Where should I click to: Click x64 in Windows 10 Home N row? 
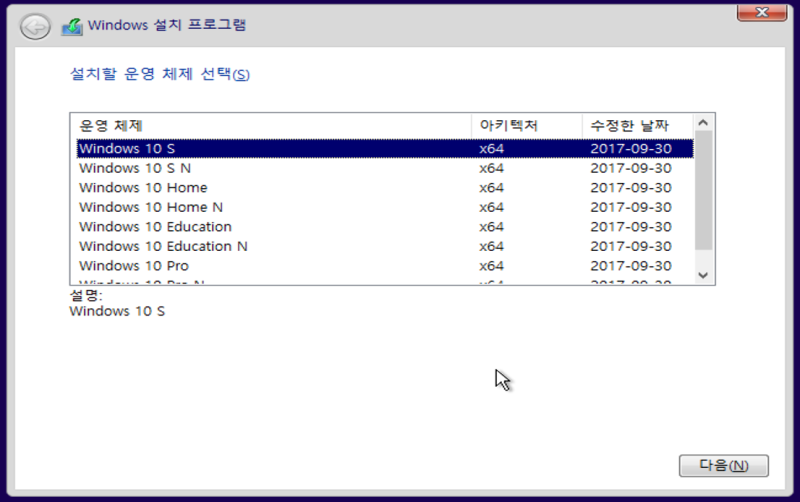491,207
